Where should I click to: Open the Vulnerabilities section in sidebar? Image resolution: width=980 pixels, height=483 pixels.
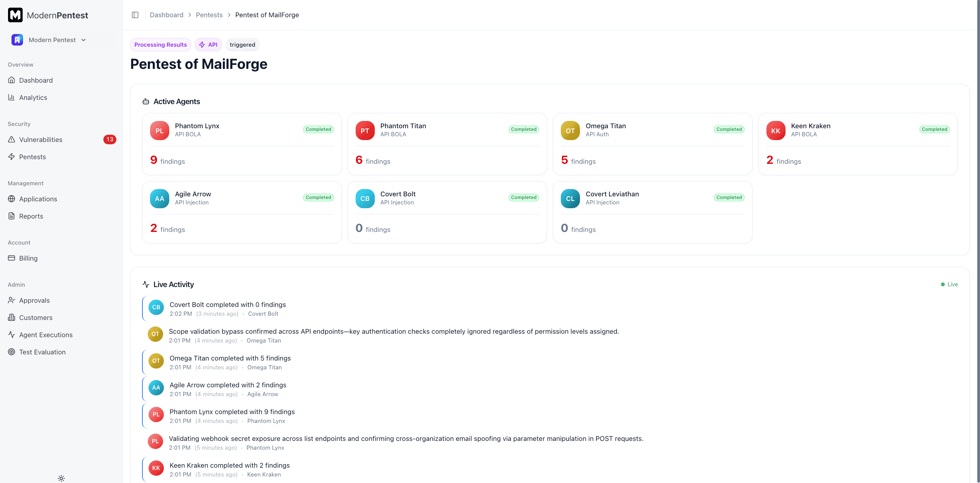coord(41,139)
